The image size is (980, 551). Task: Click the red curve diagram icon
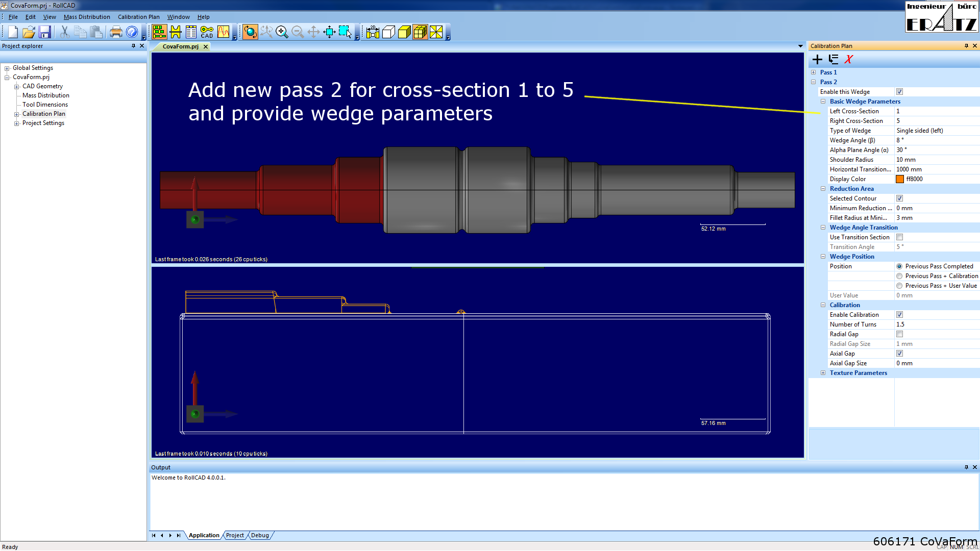pyautogui.click(x=223, y=32)
